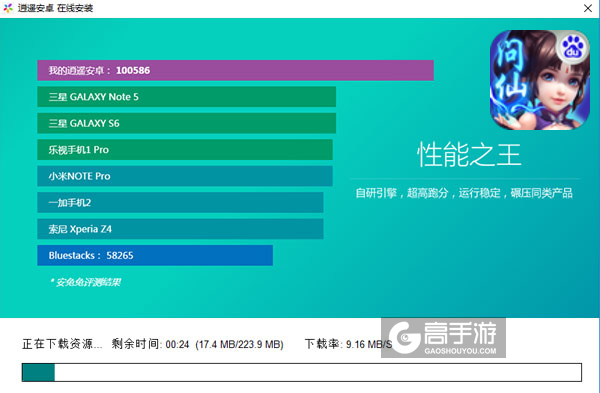Click the download progress bar

302,372
